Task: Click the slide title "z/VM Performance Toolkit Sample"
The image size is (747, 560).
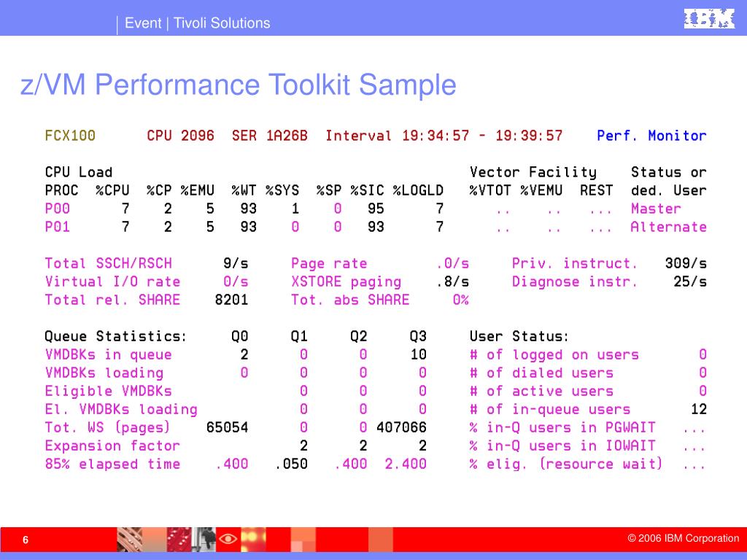Action: tap(239, 85)
